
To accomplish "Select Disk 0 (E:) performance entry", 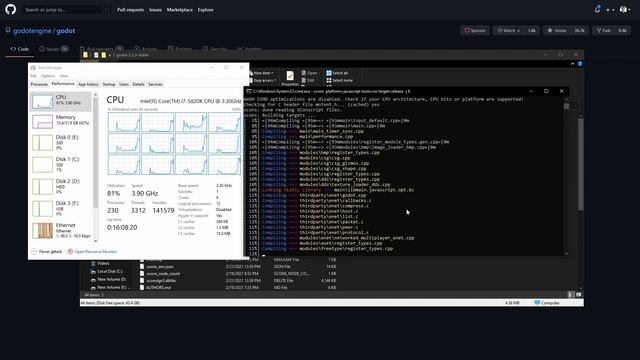I will click(x=61, y=143).
